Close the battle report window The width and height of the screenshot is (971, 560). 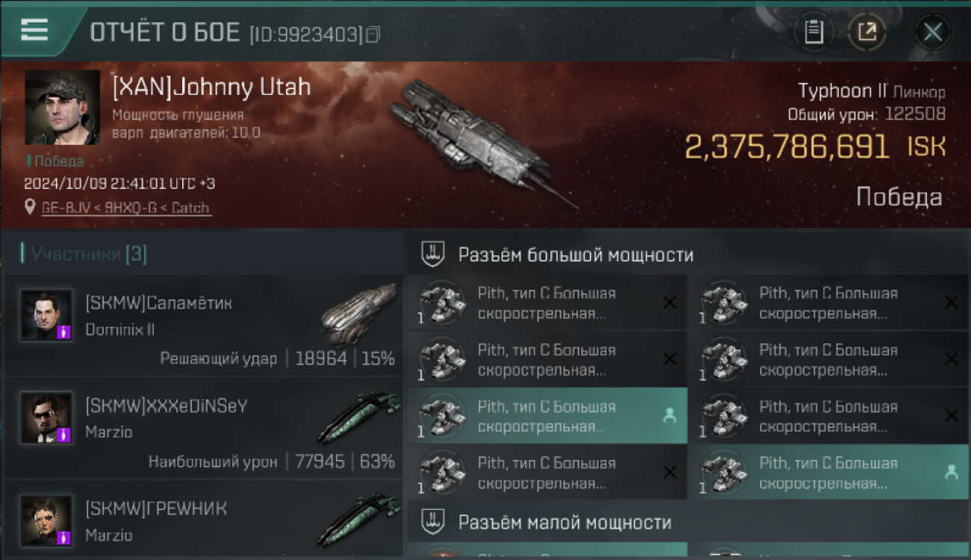(x=932, y=32)
